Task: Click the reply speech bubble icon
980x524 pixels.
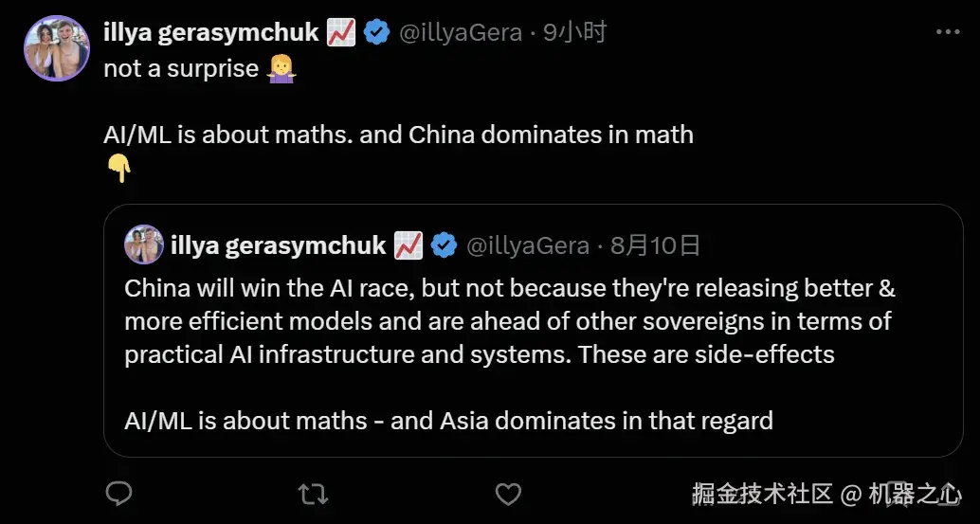Action: pyautogui.click(x=118, y=494)
